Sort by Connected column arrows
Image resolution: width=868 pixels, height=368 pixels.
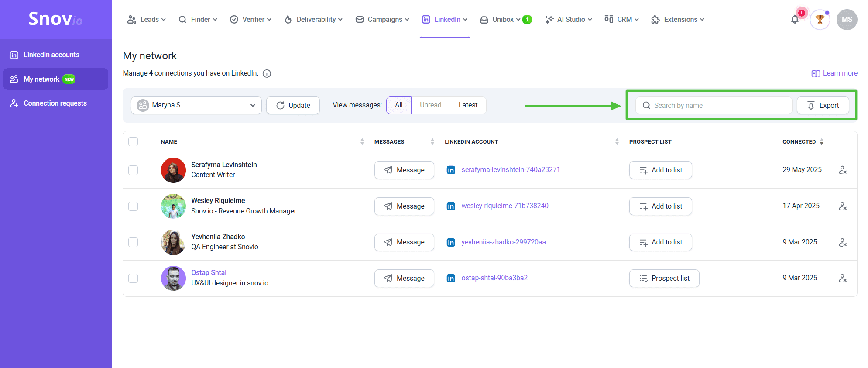pyautogui.click(x=822, y=142)
